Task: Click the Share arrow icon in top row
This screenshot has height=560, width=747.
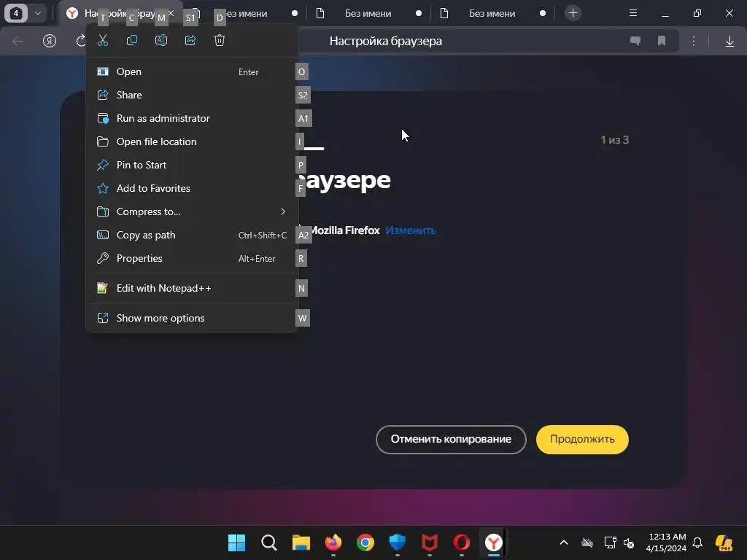Action: [x=190, y=41]
